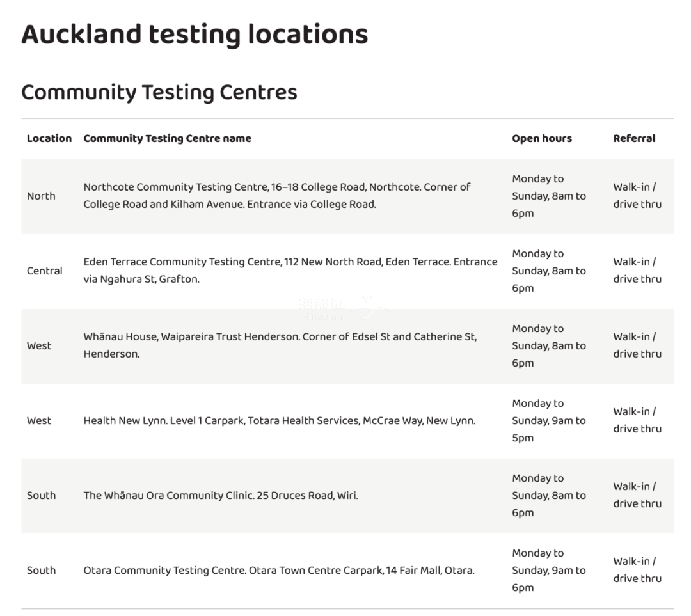691x616 pixels.
Task: Click the Central location cell
Action: click(45, 271)
